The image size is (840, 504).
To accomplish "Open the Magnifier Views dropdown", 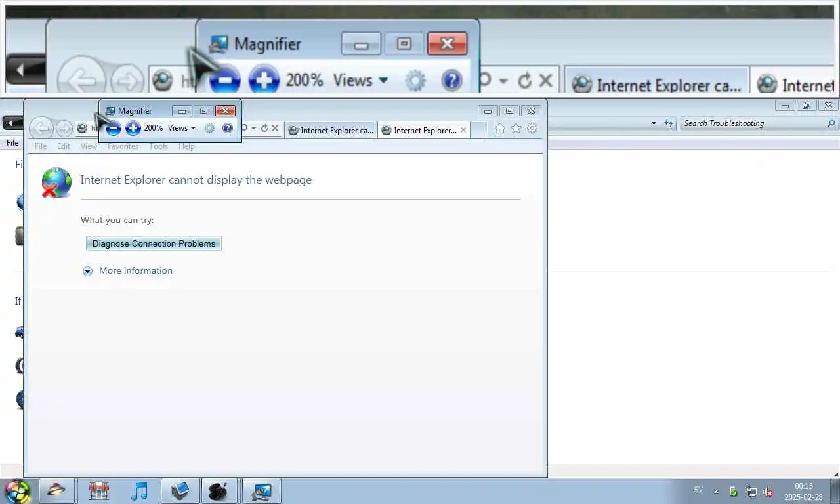I will point(182,128).
